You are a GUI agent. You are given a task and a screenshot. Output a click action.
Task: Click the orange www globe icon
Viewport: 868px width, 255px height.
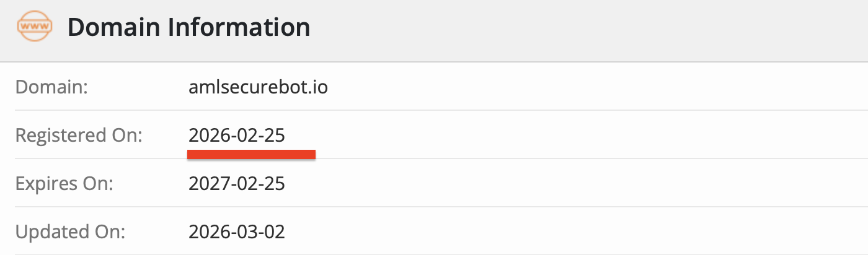point(34,28)
